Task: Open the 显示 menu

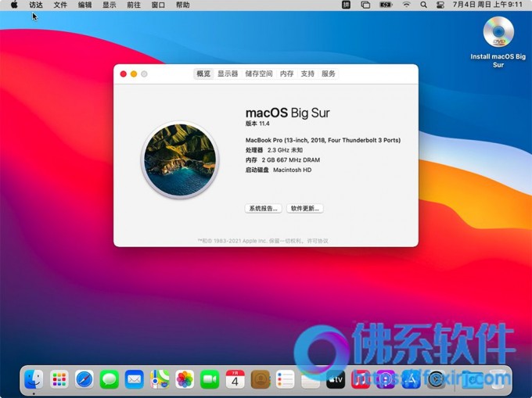Action: (x=110, y=5)
